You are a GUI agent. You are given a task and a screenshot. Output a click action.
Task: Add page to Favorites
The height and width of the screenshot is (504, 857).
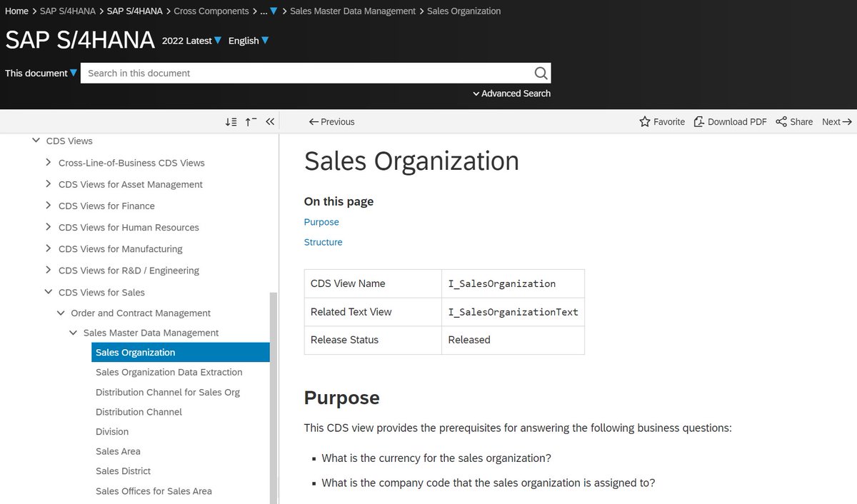[662, 122]
